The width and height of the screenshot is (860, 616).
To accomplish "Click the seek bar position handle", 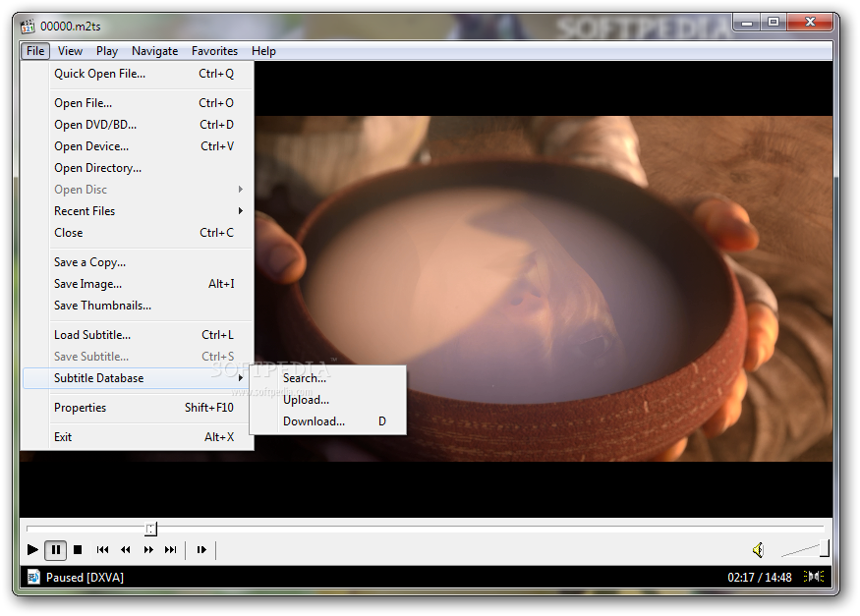I will click(150, 529).
